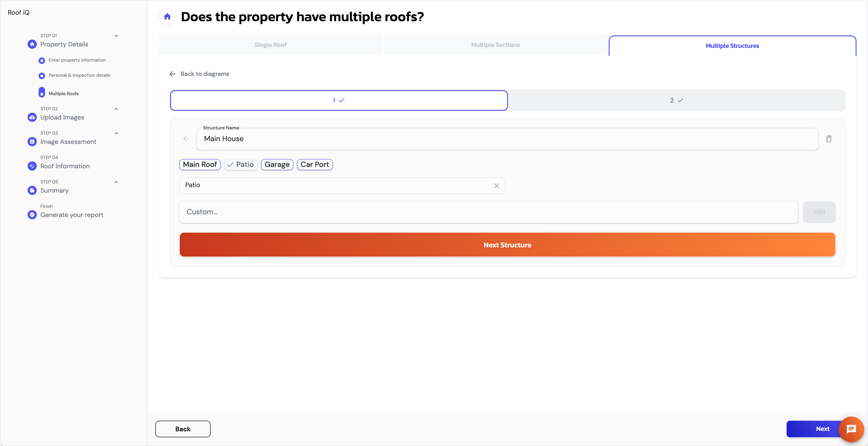Select the Multiple Structures tab
This screenshot has height=446, width=868.
pyautogui.click(x=732, y=46)
